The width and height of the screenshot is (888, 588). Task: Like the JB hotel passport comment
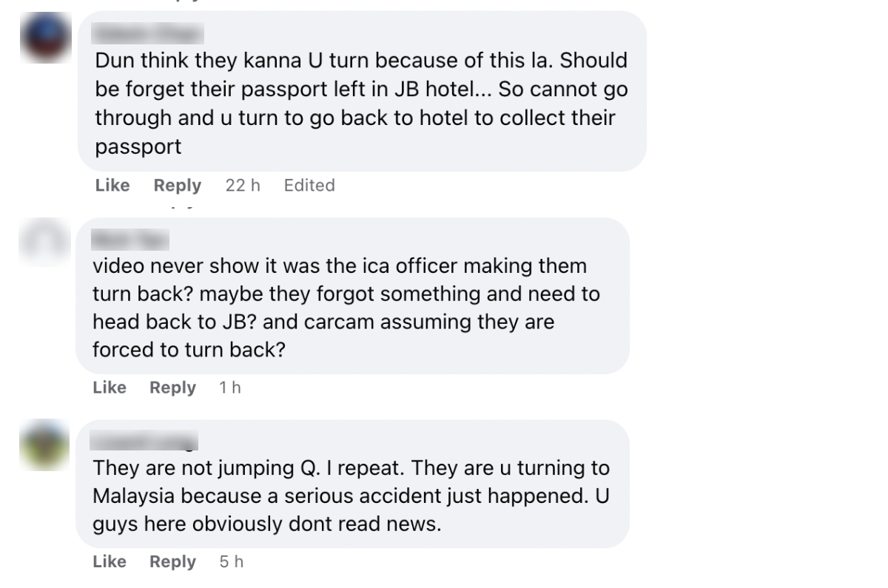(x=112, y=186)
